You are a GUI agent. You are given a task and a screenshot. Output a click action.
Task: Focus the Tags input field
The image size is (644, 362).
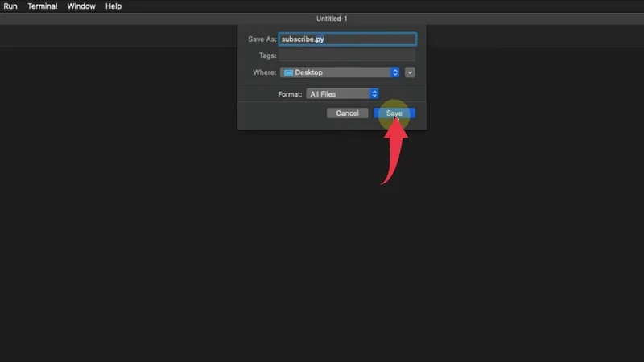tap(347, 56)
